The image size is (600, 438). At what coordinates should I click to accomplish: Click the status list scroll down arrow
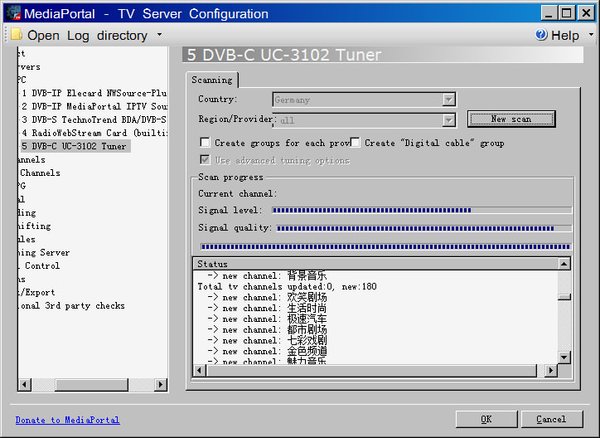tap(564, 358)
